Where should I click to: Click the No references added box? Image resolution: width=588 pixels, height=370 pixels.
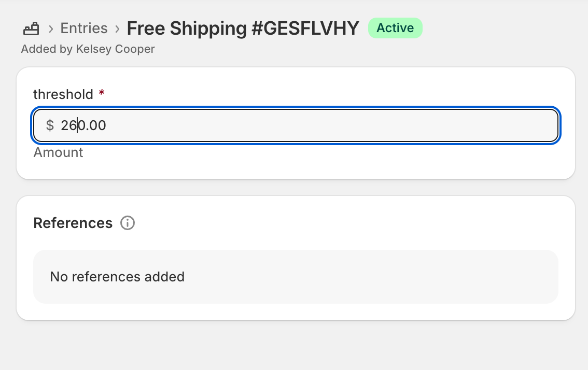pyautogui.click(x=296, y=277)
